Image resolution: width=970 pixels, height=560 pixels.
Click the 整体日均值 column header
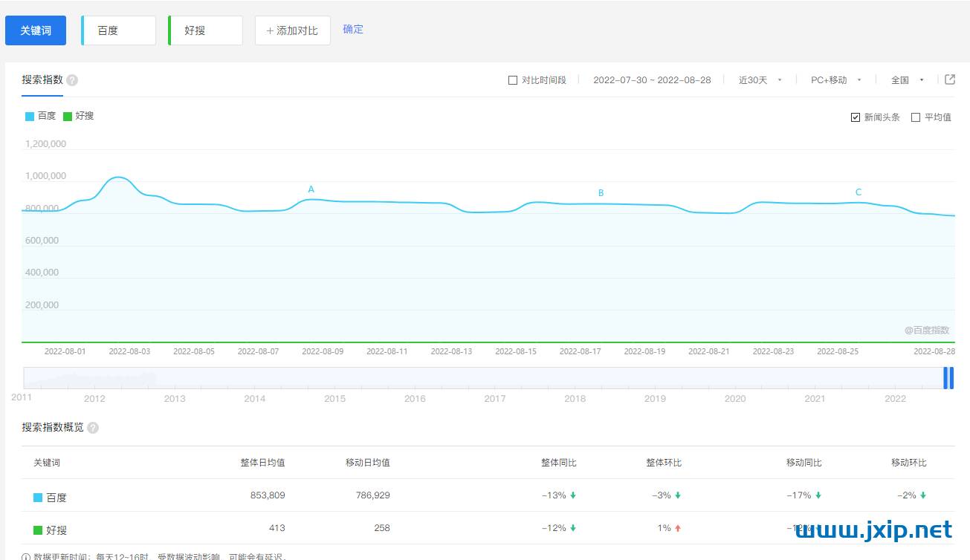pos(262,463)
